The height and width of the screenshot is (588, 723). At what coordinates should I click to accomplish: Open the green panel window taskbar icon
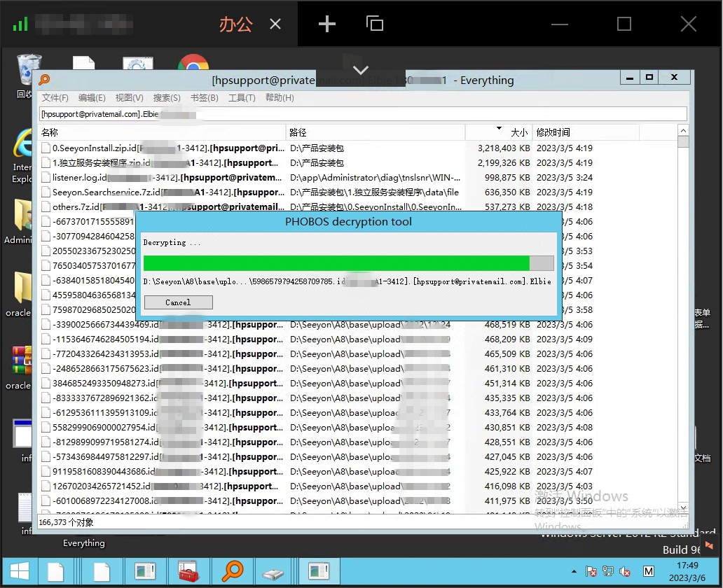tap(145, 572)
